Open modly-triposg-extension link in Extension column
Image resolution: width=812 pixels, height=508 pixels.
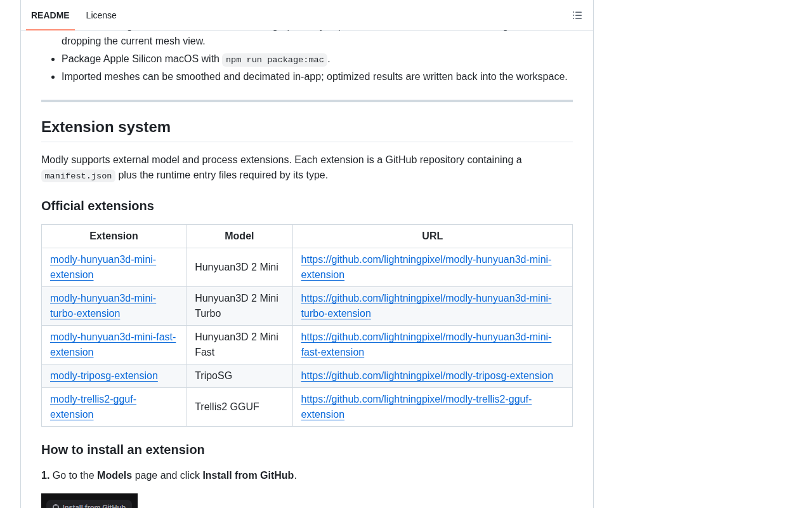coord(104,376)
